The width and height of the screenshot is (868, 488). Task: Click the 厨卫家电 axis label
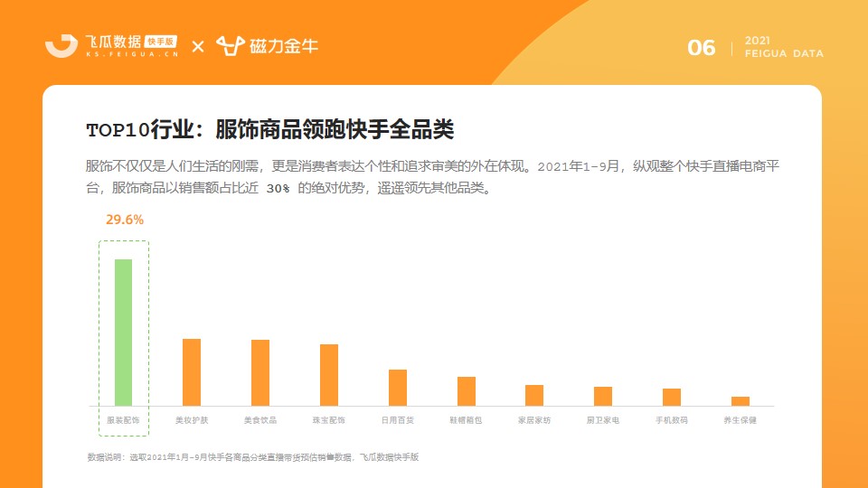point(603,420)
